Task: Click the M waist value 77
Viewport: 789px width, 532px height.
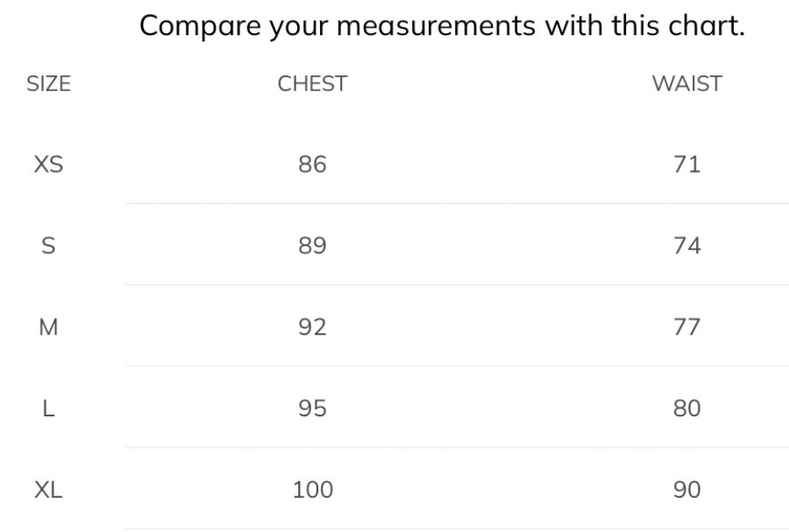Action: (x=686, y=327)
